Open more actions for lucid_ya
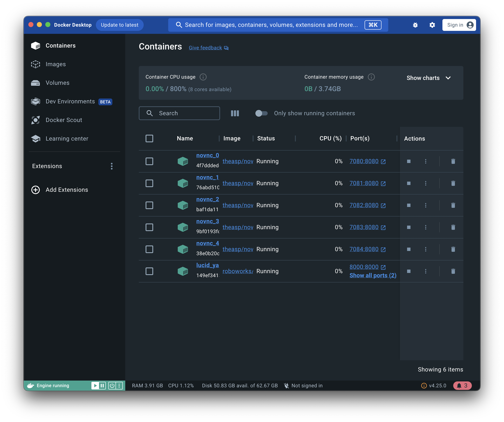504x422 pixels. [426, 271]
